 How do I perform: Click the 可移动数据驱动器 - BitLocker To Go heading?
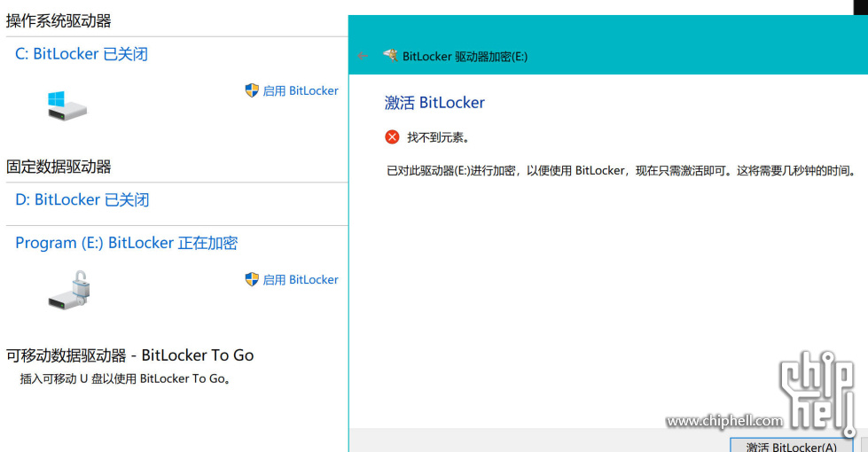point(129,355)
